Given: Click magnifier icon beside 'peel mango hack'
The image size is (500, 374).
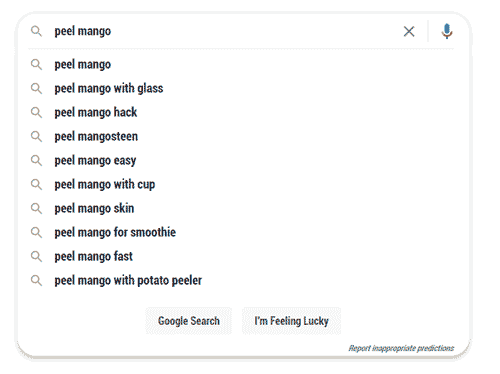Looking at the screenshot, I should point(36,113).
